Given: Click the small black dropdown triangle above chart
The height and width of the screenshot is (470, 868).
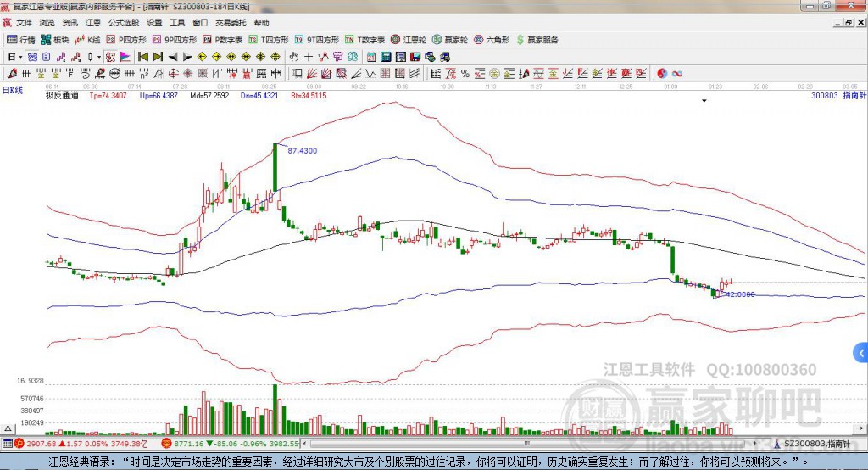Looking at the screenshot, I should (704, 101).
